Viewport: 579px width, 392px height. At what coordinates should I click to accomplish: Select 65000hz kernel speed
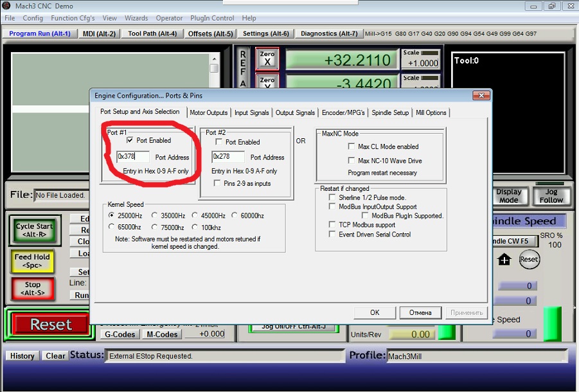coord(111,227)
